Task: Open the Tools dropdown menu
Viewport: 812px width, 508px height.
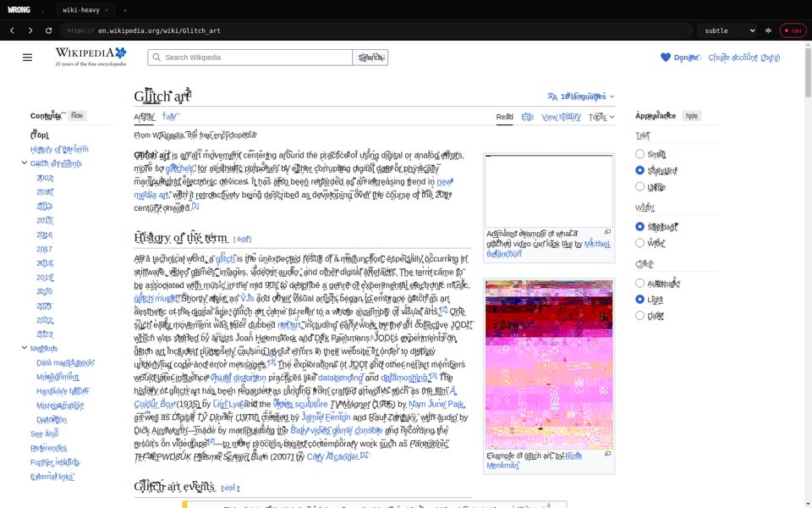Action: click(601, 117)
